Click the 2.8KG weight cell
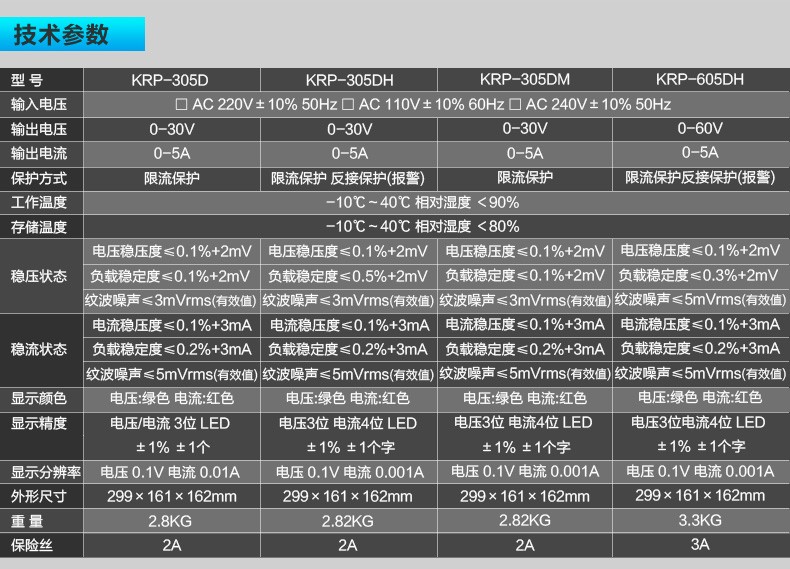This screenshot has height=569, width=790. point(171,521)
